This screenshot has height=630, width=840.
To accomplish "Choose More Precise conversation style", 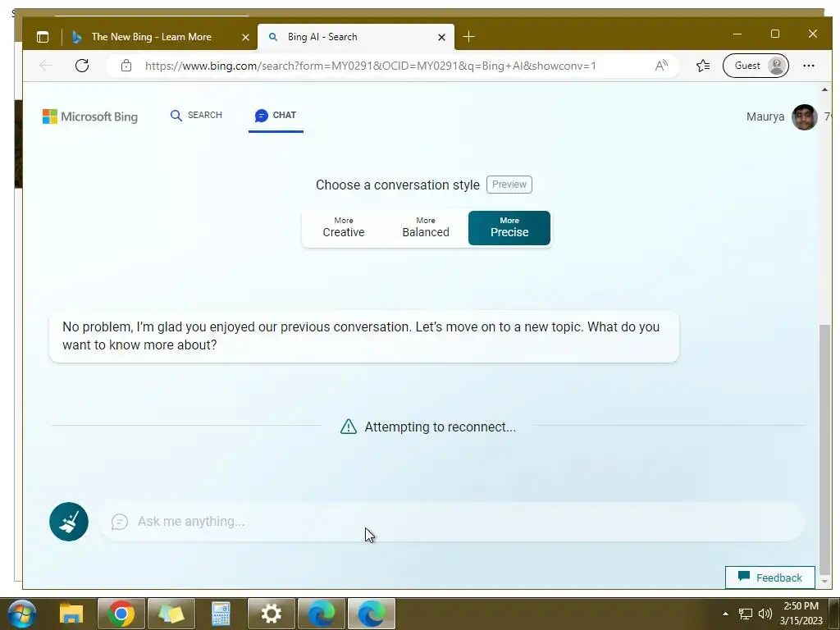I will click(509, 228).
